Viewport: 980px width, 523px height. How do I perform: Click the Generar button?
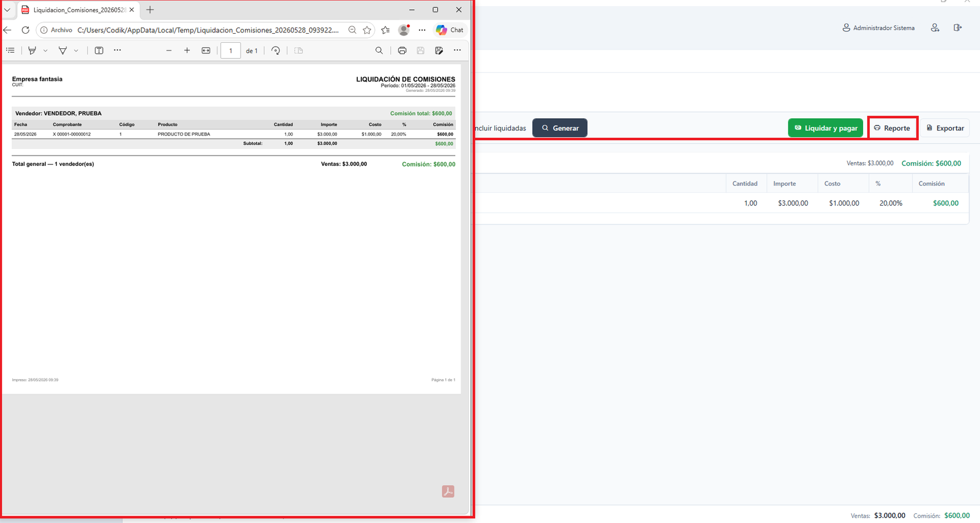pos(560,128)
